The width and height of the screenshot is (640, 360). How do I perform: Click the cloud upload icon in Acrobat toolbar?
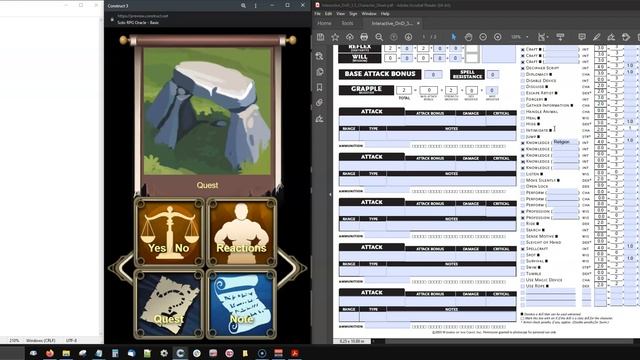[x=350, y=37]
